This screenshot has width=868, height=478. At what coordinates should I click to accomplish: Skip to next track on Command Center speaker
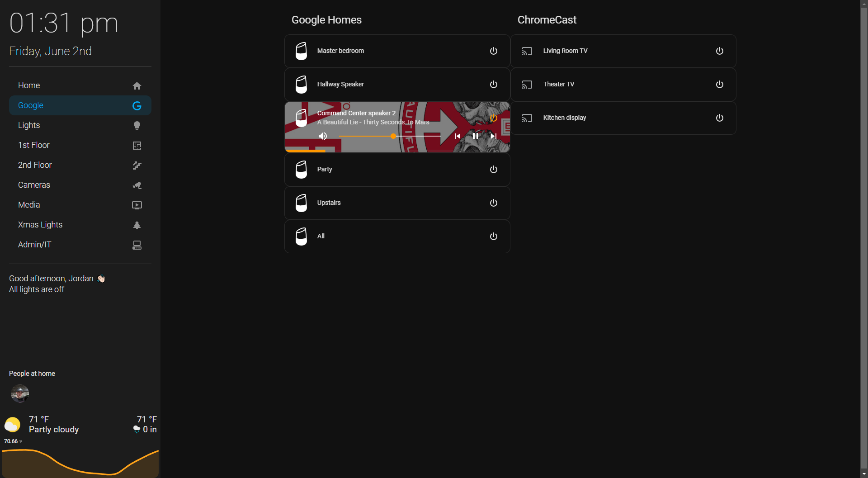pos(493,136)
